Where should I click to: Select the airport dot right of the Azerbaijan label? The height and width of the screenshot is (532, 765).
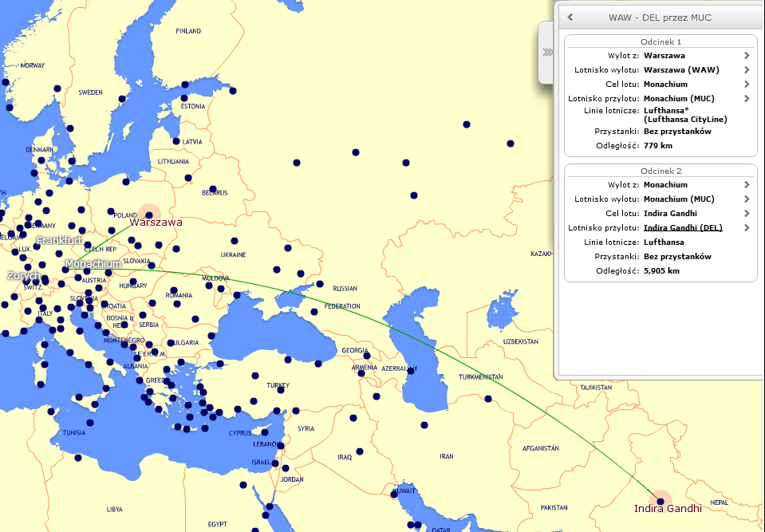(x=411, y=371)
